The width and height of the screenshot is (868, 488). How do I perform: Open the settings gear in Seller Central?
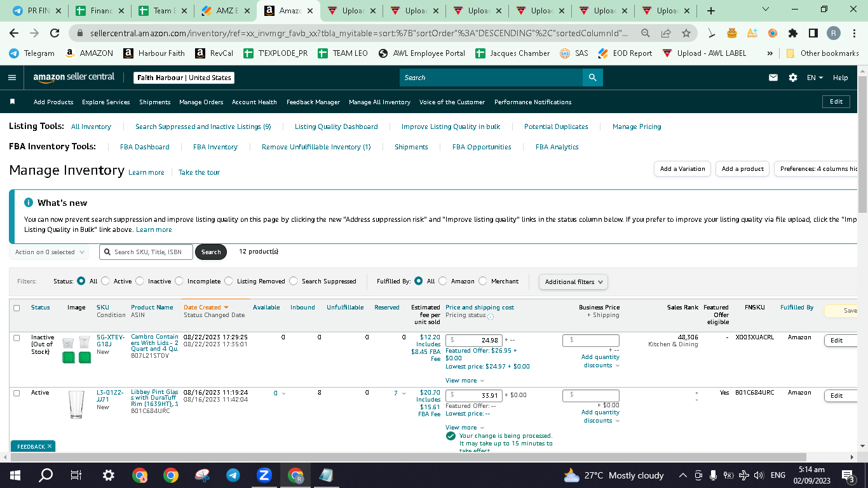tap(793, 78)
